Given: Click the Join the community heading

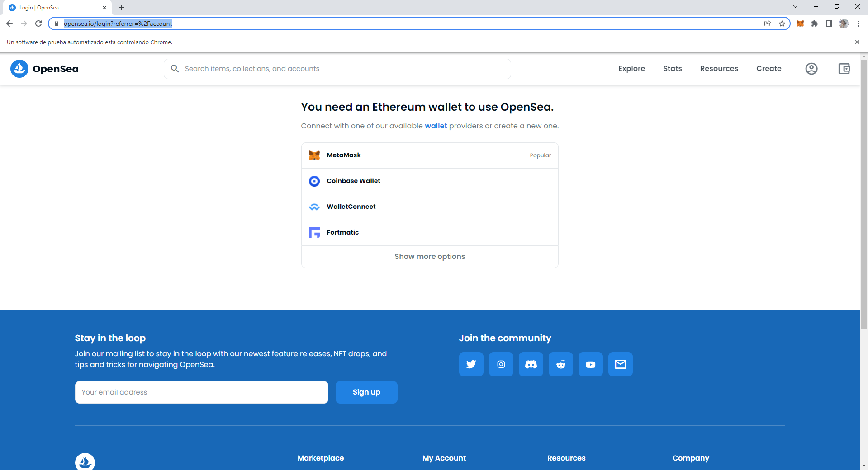Looking at the screenshot, I should [505, 338].
